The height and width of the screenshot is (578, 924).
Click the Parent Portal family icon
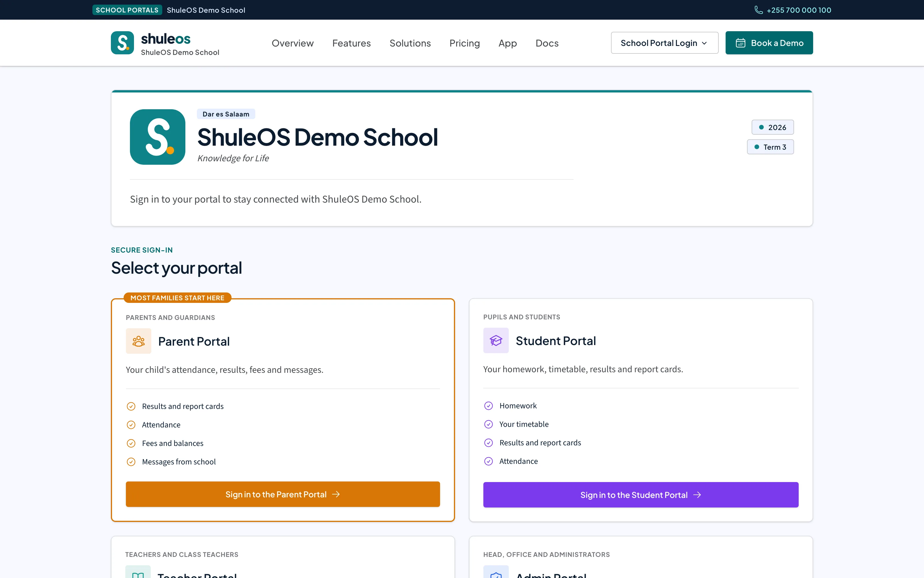pyautogui.click(x=138, y=341)
